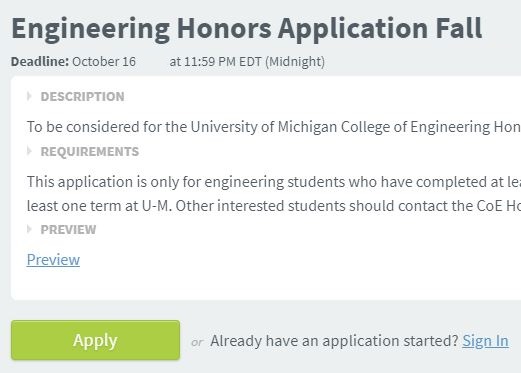Click the green Apply button

click(x=95, y=340)
